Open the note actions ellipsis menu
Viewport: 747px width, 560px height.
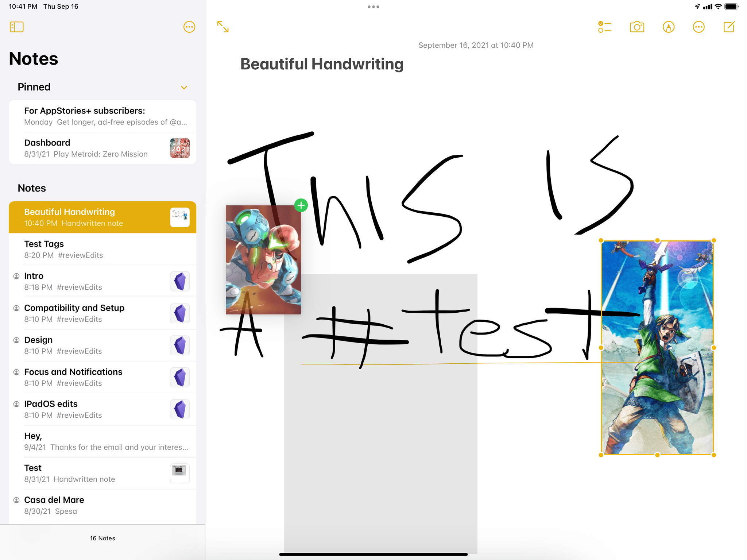[x=698, y=27]
